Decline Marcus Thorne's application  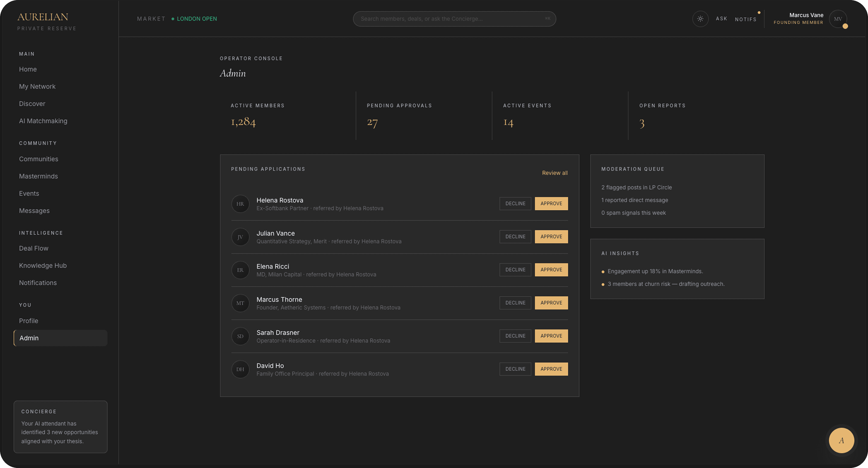point(515,303)
